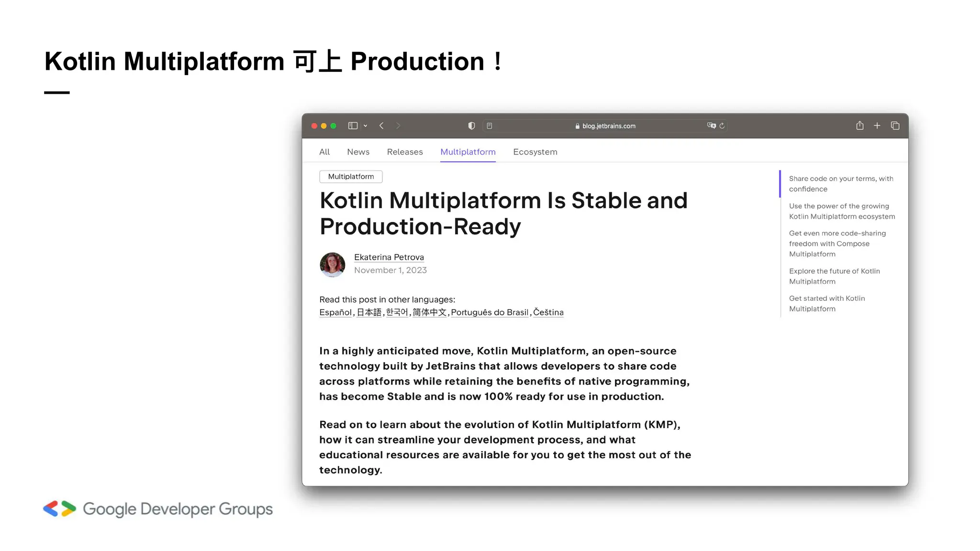
Task: Jump to Get started with Kotlin Multiplatform
Action: pos(827,303)
